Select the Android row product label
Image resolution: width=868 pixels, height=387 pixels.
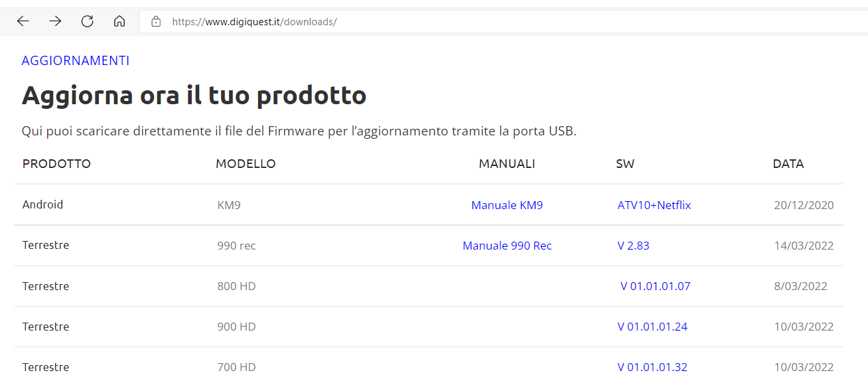pyautogui.click(x=42, y=204)
